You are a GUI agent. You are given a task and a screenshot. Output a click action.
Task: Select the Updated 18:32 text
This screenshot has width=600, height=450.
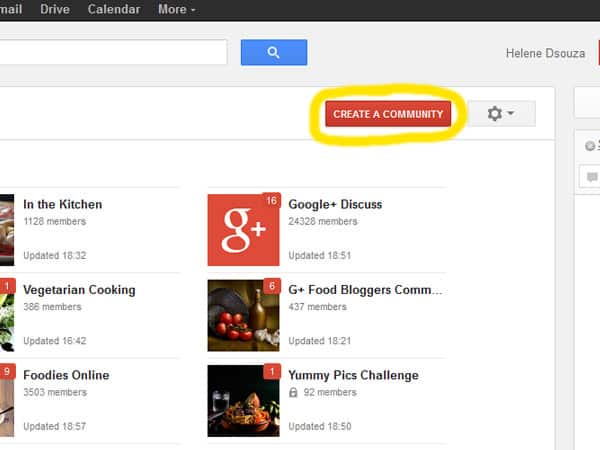coord(55,255)
